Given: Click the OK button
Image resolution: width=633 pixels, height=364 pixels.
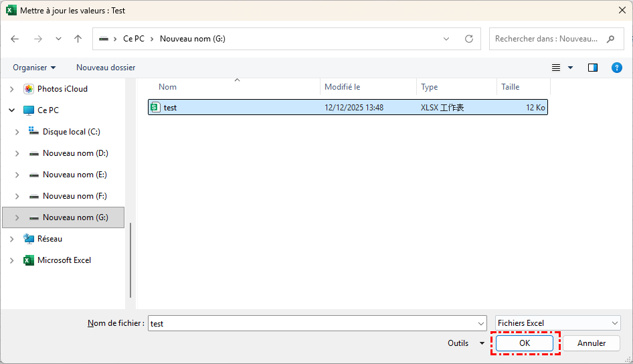Looking at the screenshot, I should point(525,343).
